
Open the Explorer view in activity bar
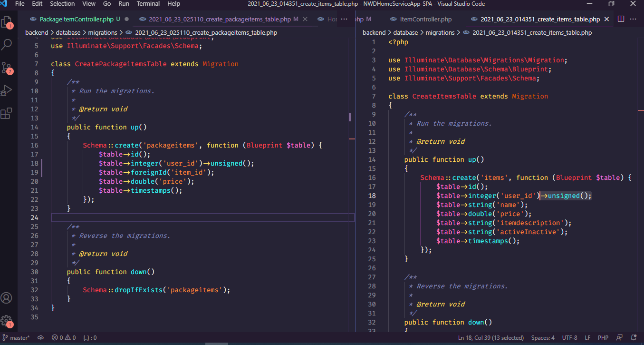pyautogui.click(x=7, y=22)
